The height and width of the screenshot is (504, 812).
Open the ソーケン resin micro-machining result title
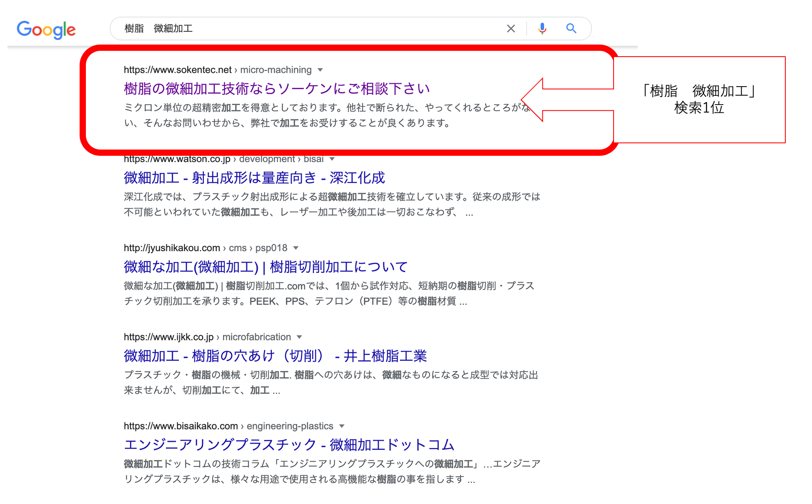click(x=276, y=89)
